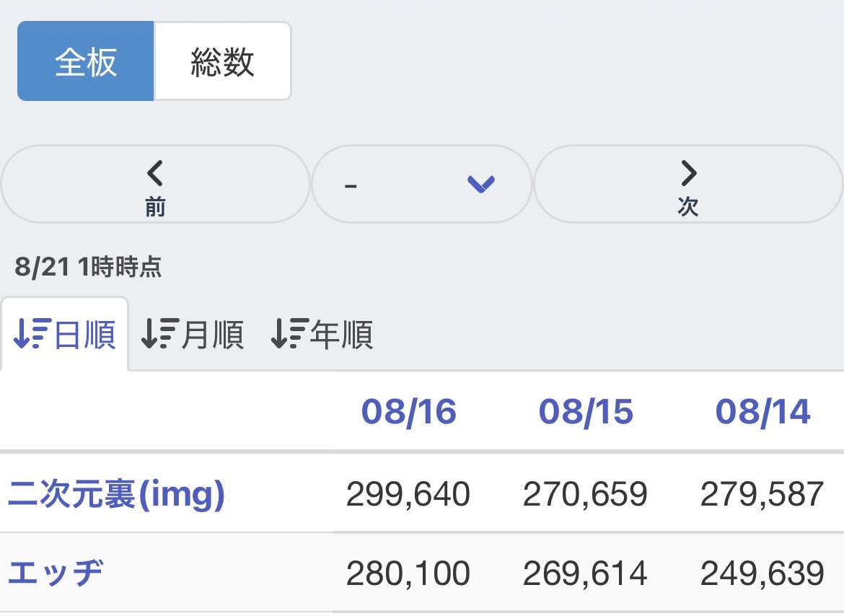Click the right chevron next icon
Image resolution: width=844 pixels, height=616 pixels.
click(688, 172)
